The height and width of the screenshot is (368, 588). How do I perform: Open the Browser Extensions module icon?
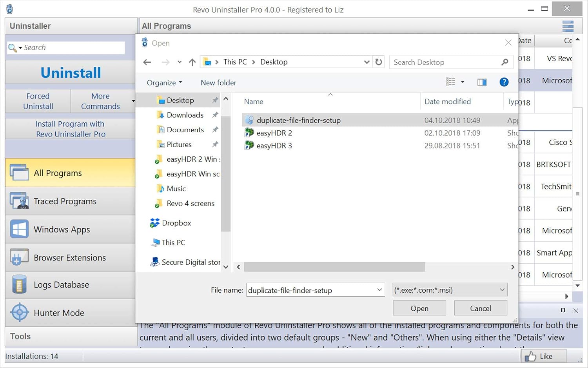pos(19,257)
